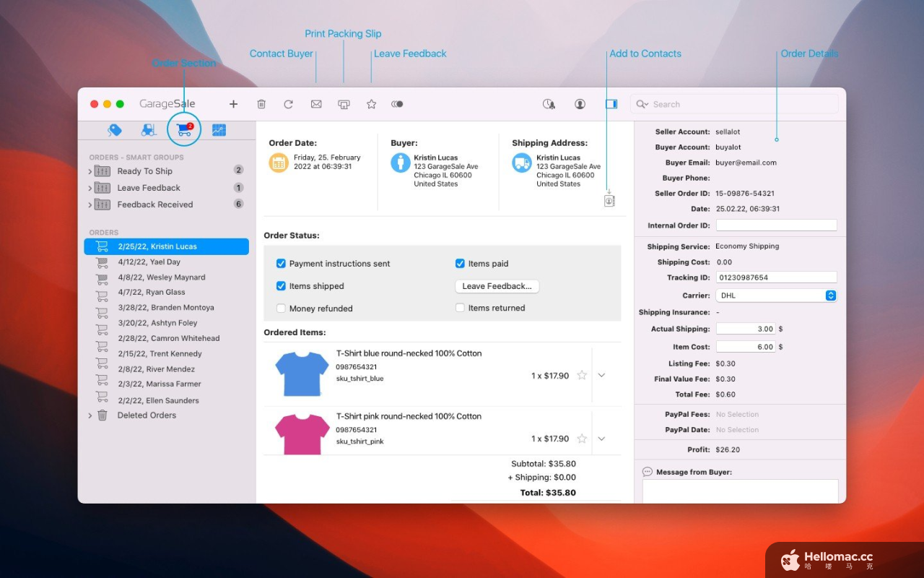
Task: Check the Items returned checkbox
Action: (460, 308)
